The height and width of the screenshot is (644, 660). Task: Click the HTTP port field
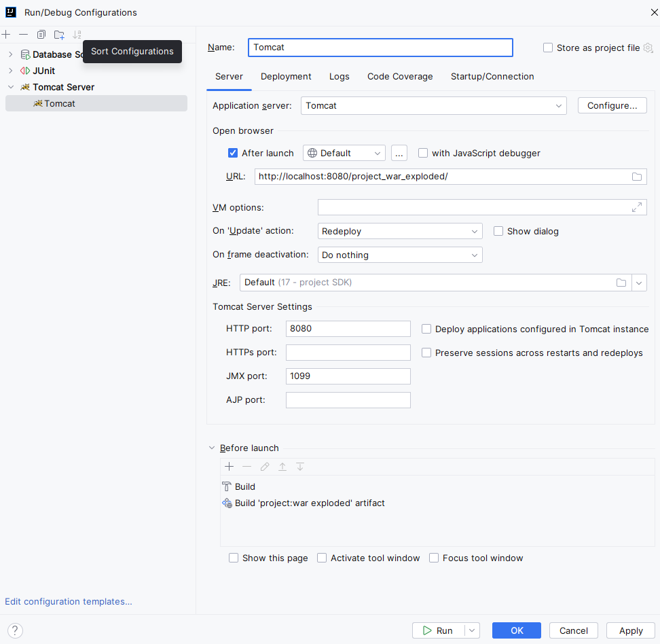coord(348,329)
